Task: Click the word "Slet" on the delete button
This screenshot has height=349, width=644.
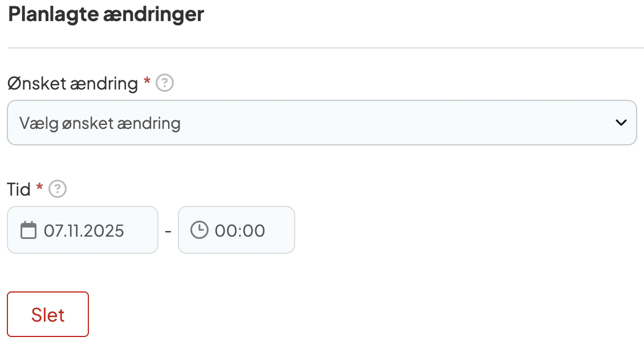Action: [48, 315]
